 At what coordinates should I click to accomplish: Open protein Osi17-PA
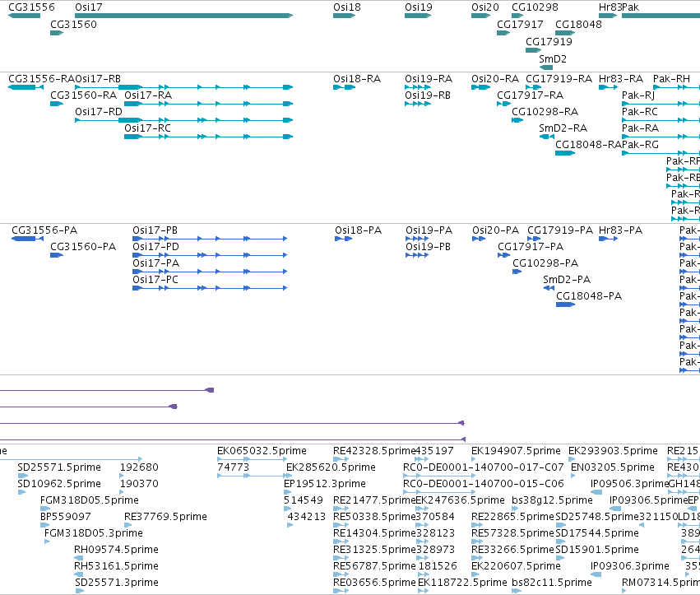point(155,263)
